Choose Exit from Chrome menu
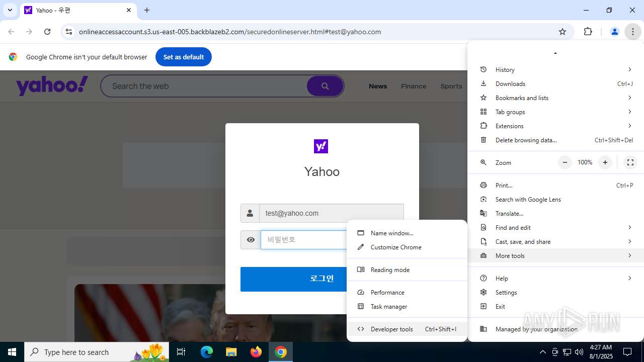 555,306
